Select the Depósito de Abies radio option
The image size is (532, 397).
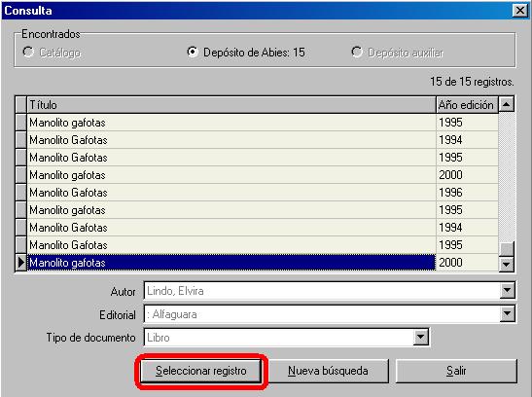point(193,52)
